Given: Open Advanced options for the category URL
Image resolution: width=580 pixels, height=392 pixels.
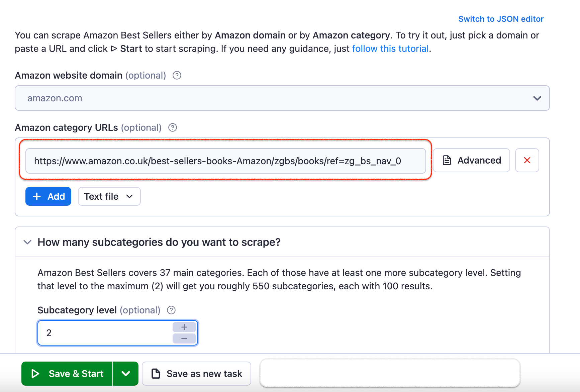Looking at the screenshot, I should (471, 160).
